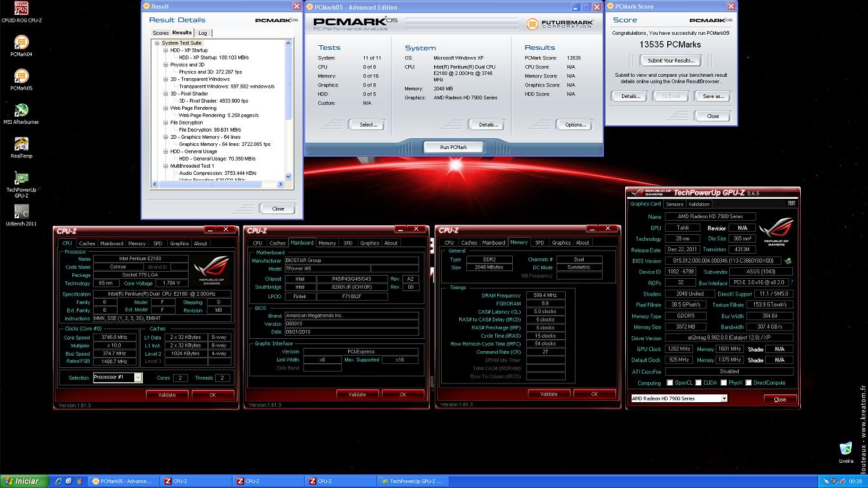This screenshot has height=488, width=868.
Task: Open the Sensors tab in GPU-Z
Action: point(674,204)
